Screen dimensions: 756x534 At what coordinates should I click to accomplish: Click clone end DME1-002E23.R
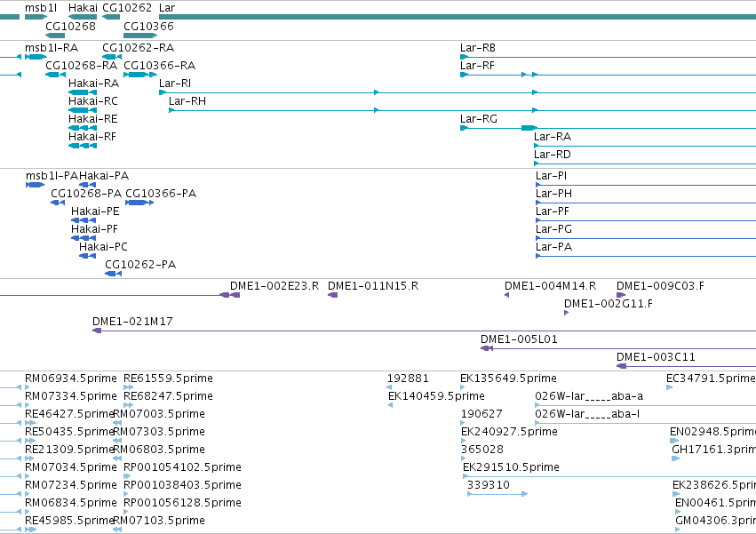click(x=275, y=286)
